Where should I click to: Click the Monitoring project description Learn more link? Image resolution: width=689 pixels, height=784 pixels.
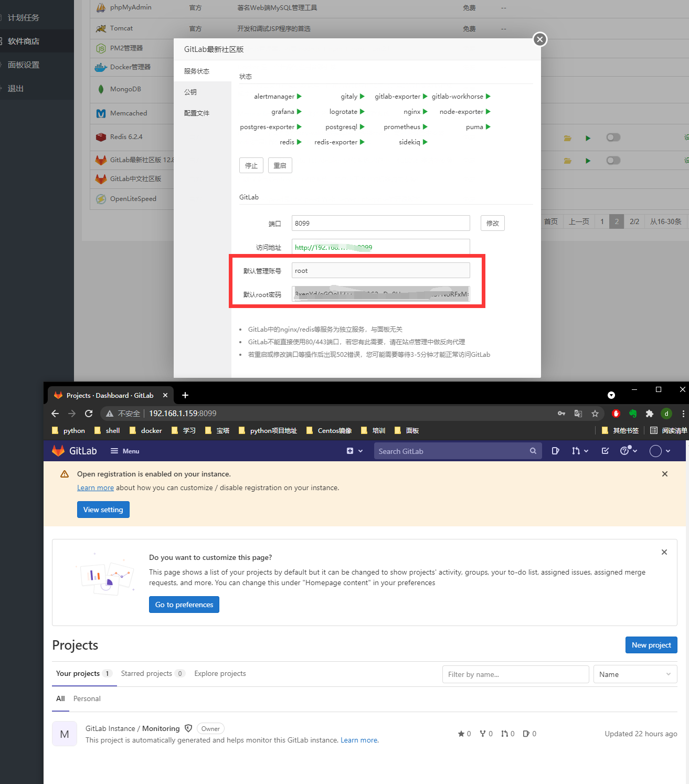(359, 740)
